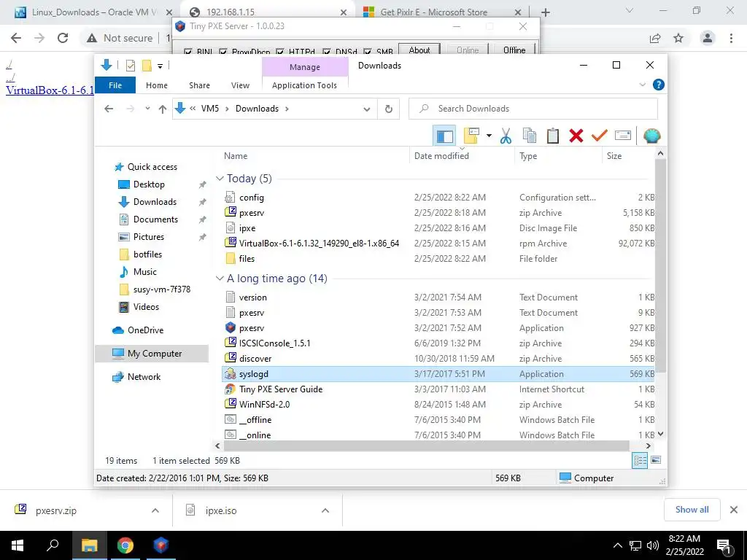Open the Share ribbon tab
Image resolution: width=747 pixels, height=560 pixels.
[199, 85]
